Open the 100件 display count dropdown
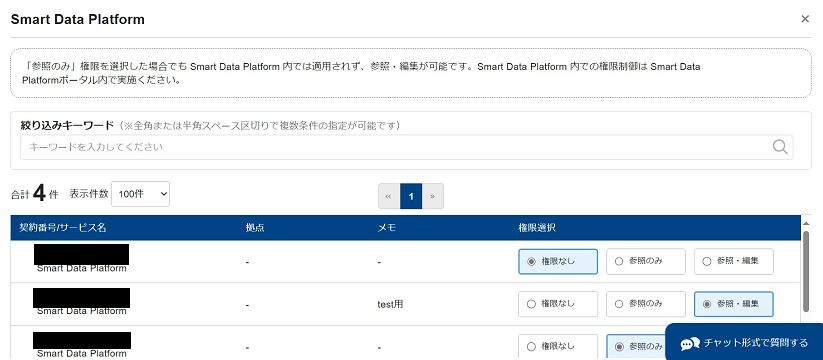 pyautogui.click(x=140, y=194)
